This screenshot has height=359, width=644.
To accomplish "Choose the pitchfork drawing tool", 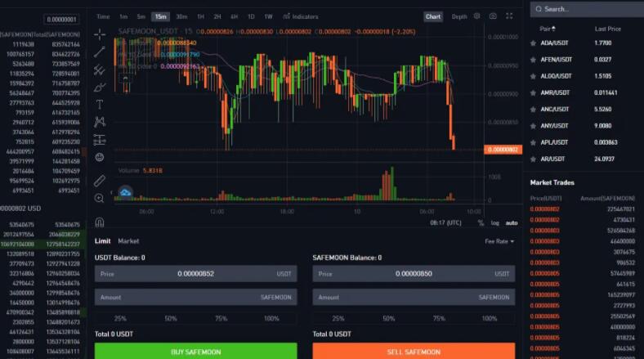I will pos(100,70).
